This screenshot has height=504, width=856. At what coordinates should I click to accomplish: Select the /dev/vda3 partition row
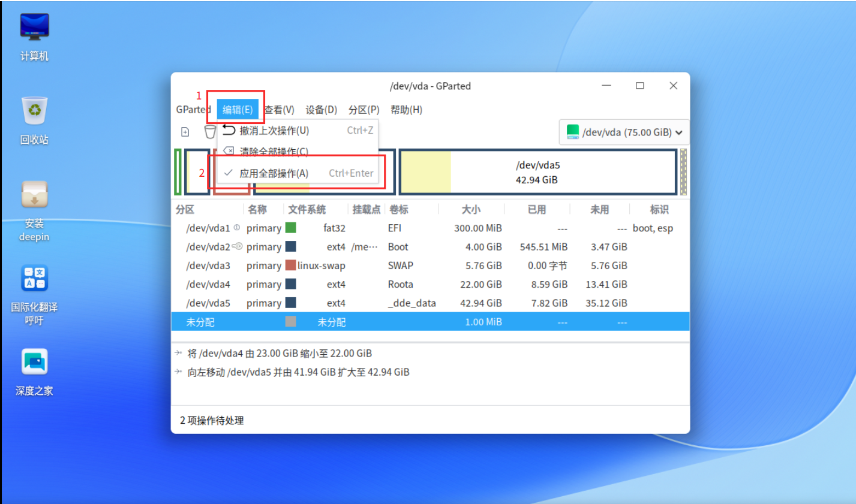(x=430, y=265)
